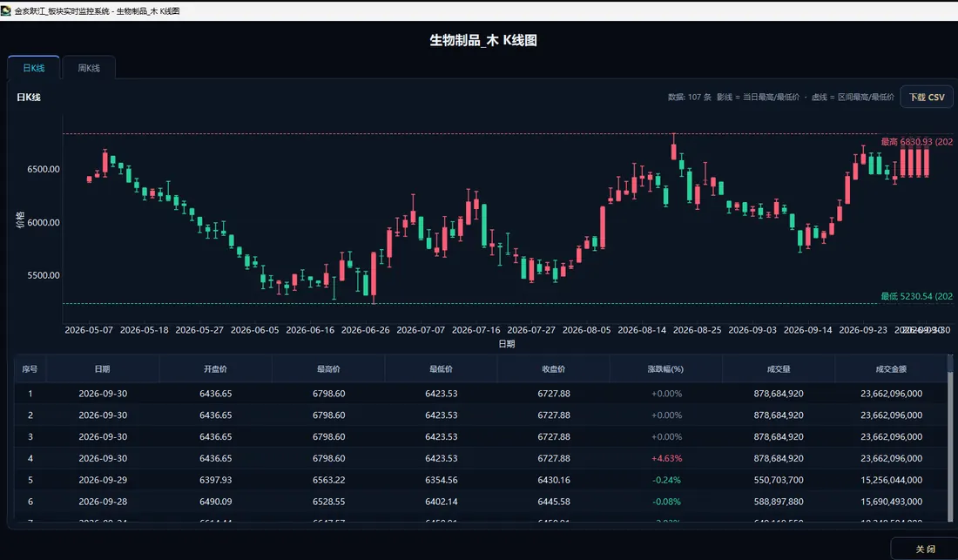
Task: Select the 6528.55 high price cell
Action: [x=328, y=502]
